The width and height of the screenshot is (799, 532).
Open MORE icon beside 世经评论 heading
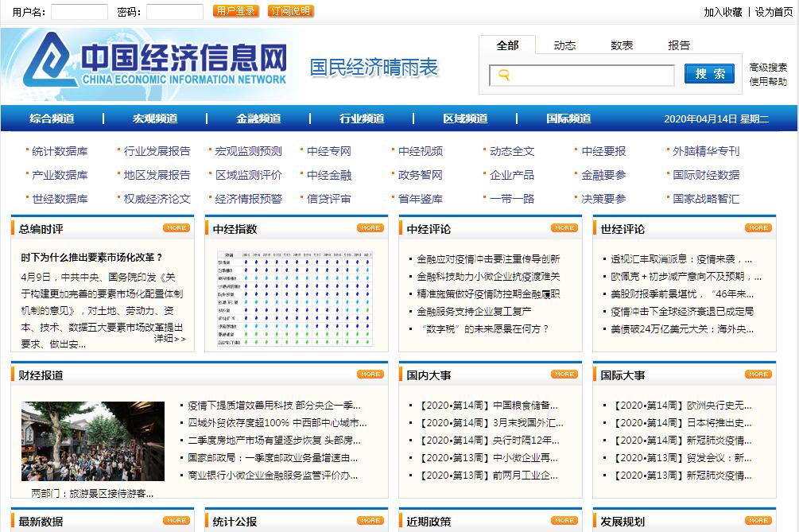(758, 228)
